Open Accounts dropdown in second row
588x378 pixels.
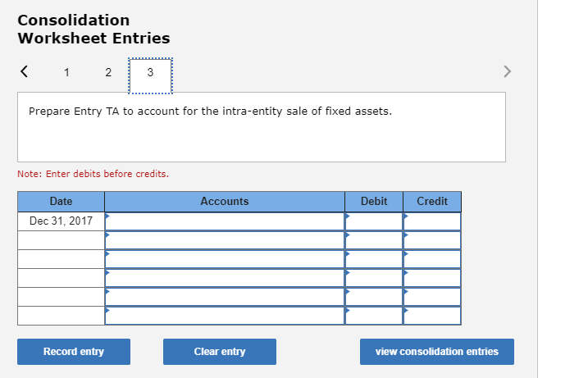click(225, 240)
